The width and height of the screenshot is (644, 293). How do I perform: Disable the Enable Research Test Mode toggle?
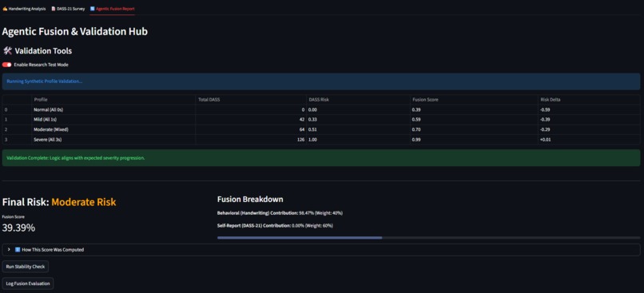(x=6, y=65)
